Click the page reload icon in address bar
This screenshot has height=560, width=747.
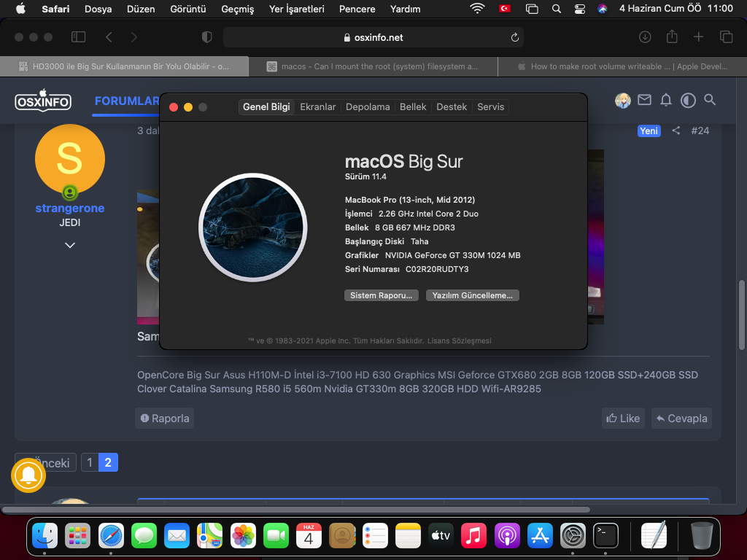click(x=514, y=37)
